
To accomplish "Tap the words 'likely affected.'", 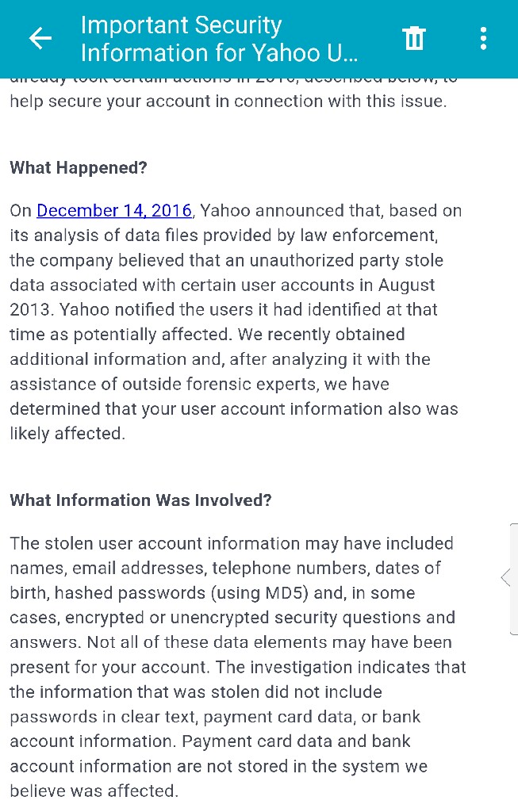I will 67,435.
